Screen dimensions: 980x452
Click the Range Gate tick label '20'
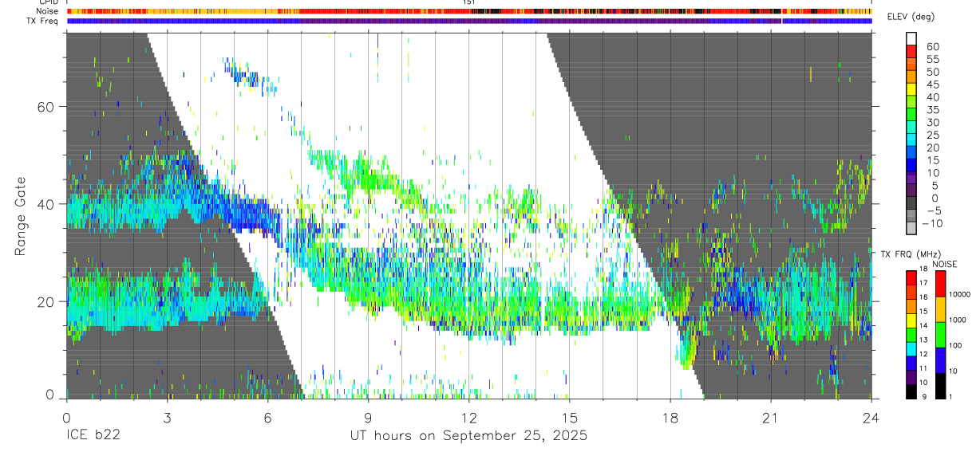click(45, 301)
